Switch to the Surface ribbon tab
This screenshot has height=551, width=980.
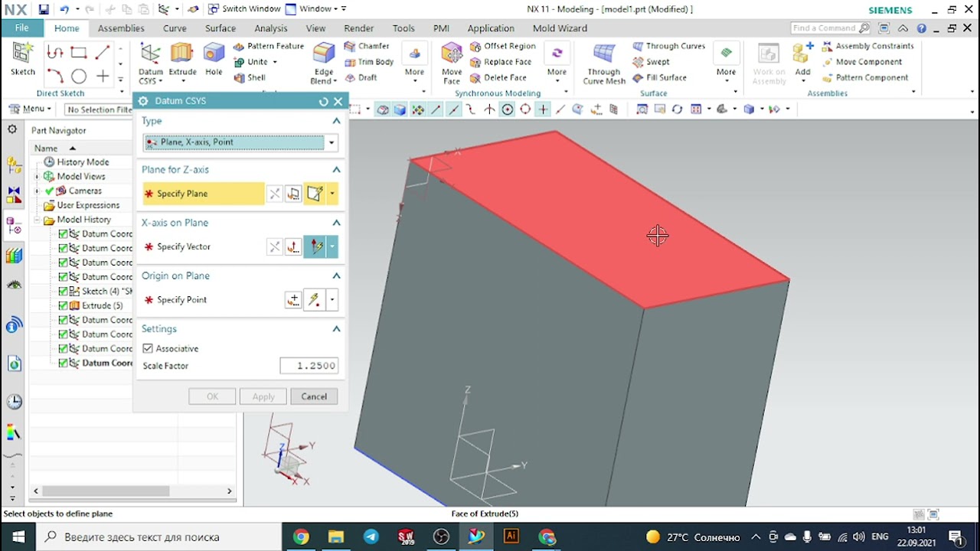click(x=220, y=28)
